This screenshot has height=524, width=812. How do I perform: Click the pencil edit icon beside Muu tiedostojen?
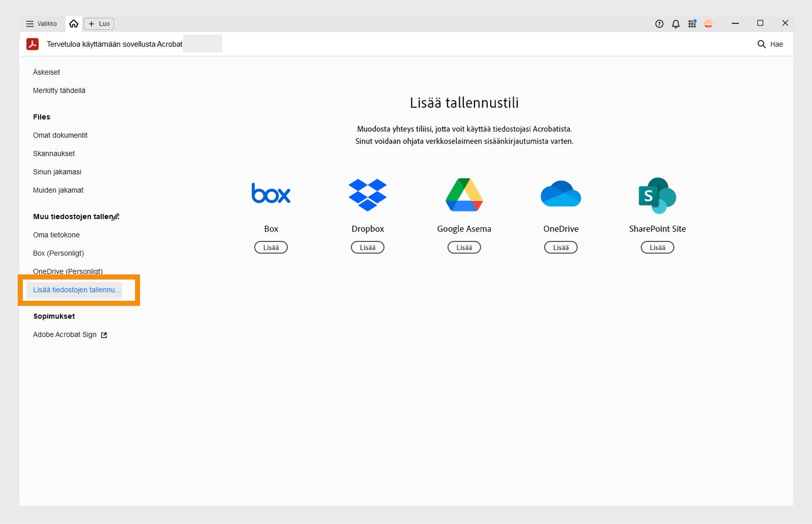(116, 217)
